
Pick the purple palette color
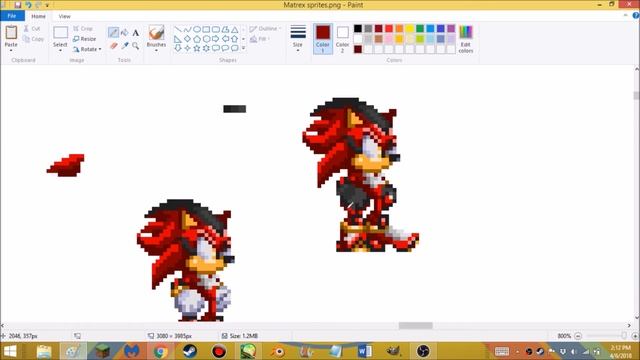click(451, 29)
